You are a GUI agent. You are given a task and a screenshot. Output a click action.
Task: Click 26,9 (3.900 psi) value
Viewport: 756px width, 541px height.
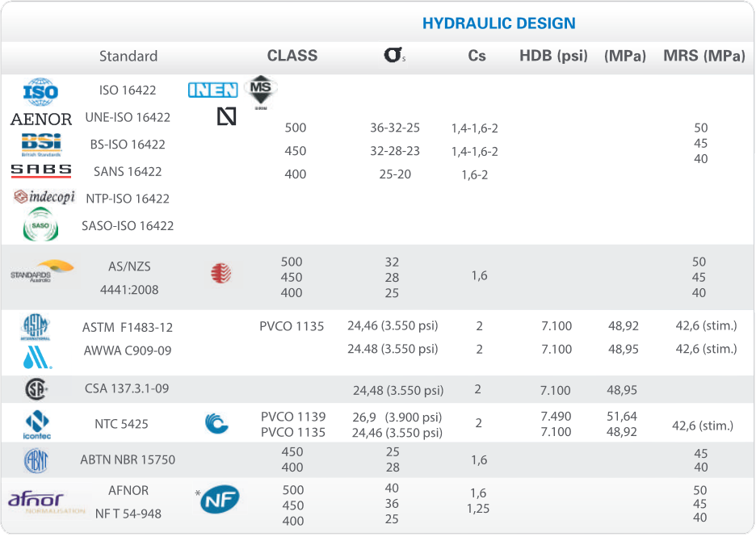pos(397,417)
